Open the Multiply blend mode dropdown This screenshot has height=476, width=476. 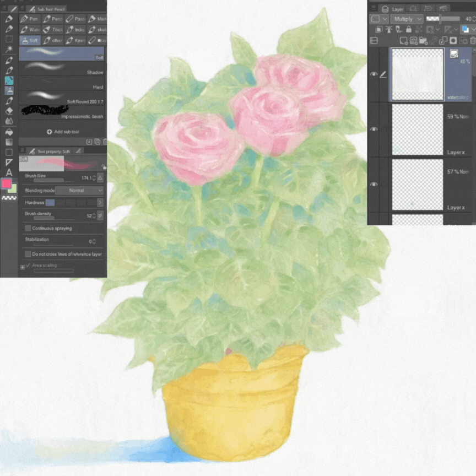(x=407, y=19)
